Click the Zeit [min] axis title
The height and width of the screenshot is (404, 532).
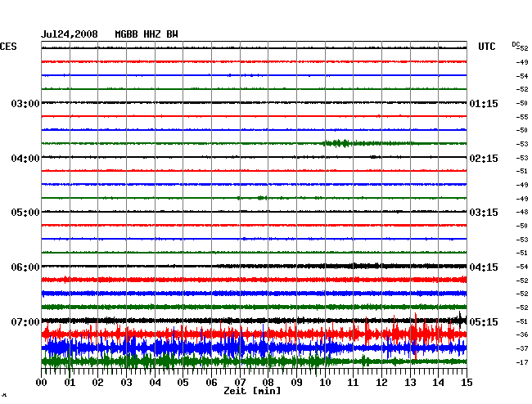(252, 391)
